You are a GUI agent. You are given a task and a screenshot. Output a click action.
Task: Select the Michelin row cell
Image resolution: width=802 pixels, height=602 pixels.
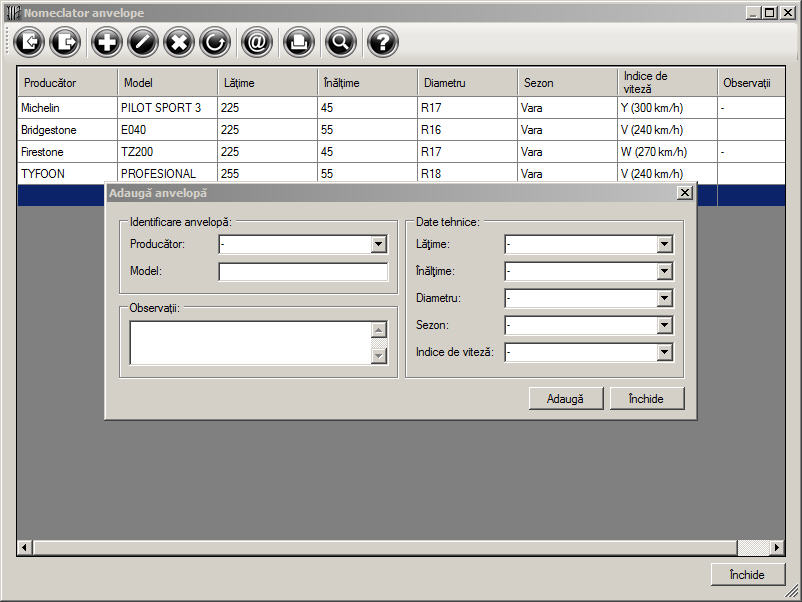coord(68,108)
